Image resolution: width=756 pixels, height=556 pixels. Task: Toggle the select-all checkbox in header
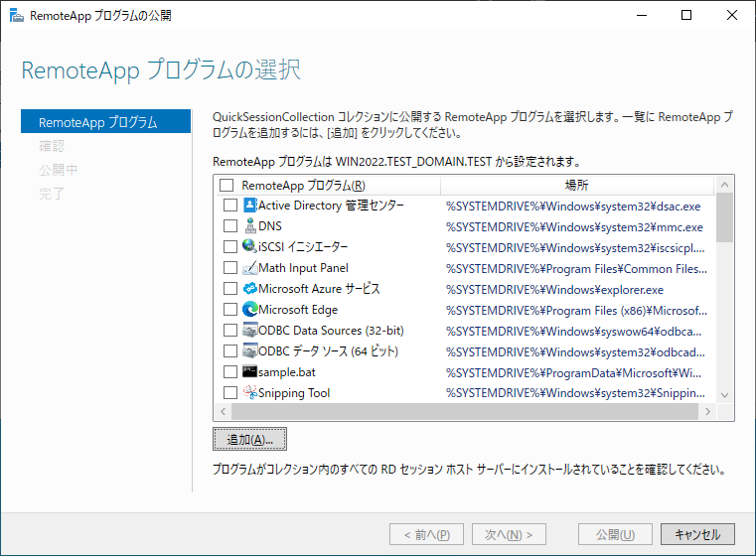tap(227, 186)
